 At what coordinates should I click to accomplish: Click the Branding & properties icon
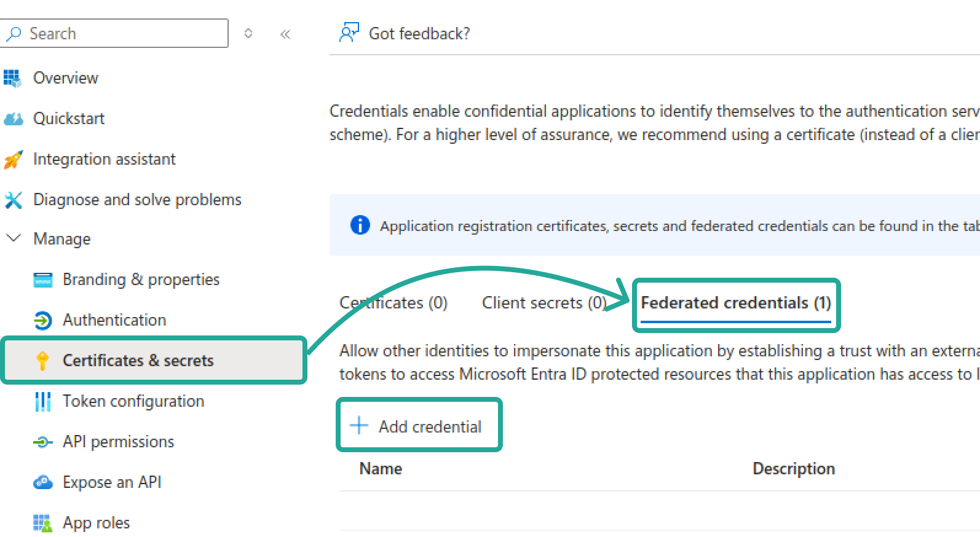[x=42, y=280]
